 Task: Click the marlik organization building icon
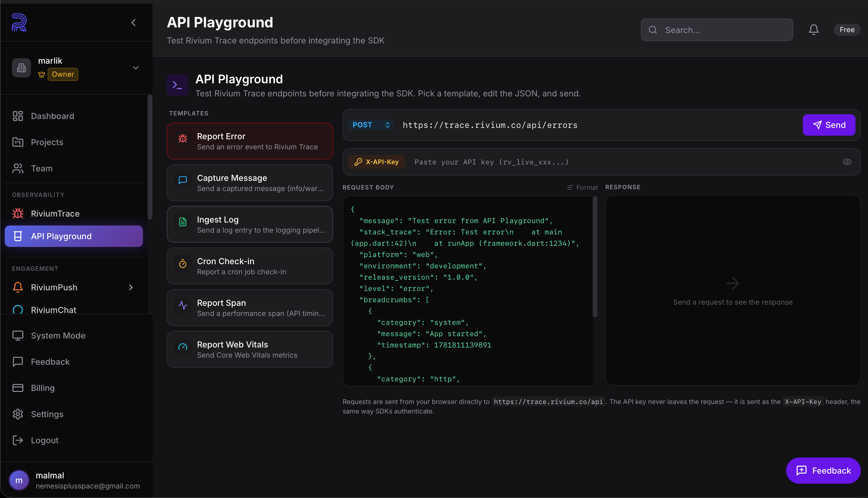click(21, 68)
